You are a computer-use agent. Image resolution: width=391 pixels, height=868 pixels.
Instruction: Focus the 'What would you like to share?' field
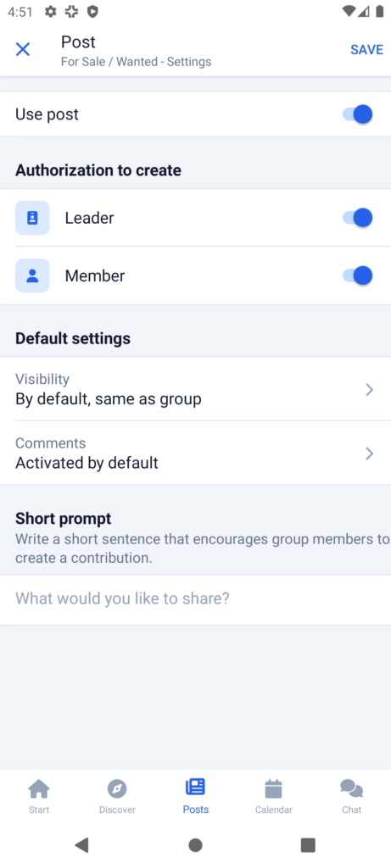[x=195, y=599]
